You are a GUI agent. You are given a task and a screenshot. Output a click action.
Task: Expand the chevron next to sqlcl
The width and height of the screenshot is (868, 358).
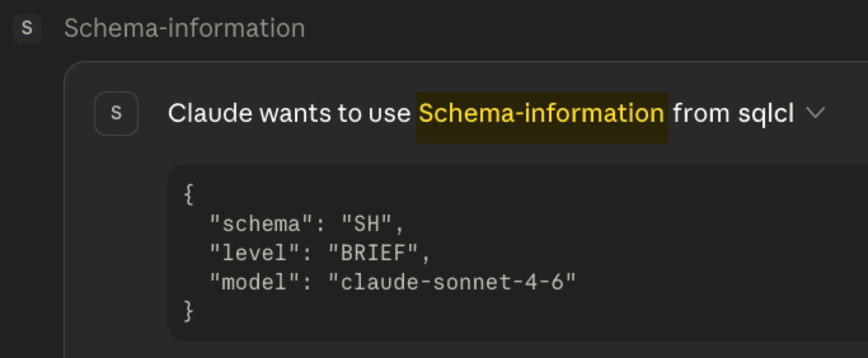[815, 113]
